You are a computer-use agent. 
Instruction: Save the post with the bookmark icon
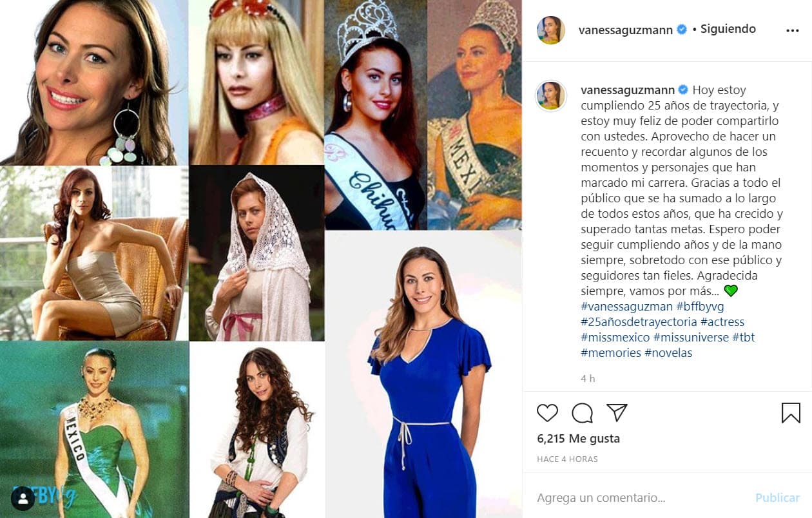(x=791, y=412)
